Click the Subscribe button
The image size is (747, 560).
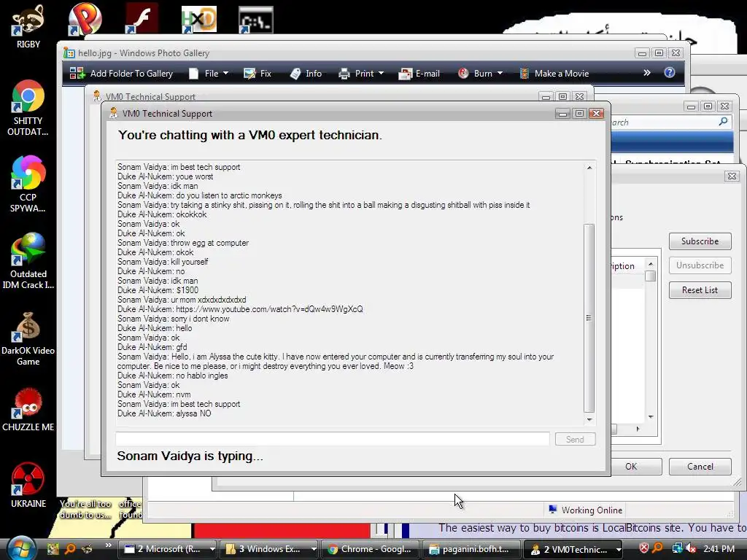coord(700,241)
